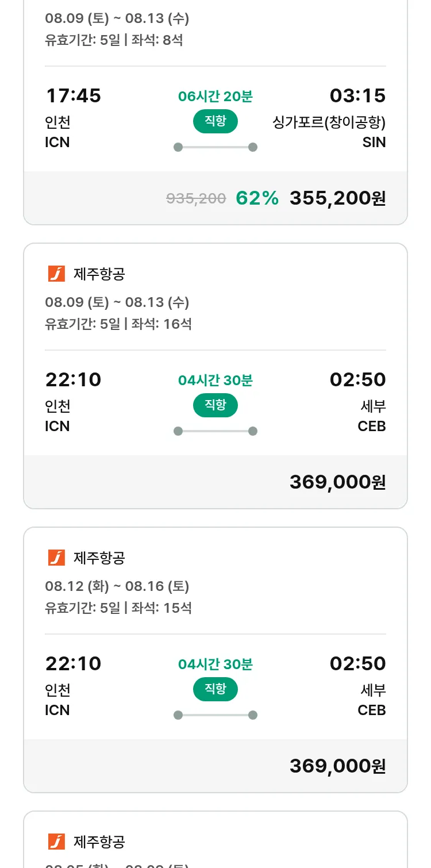Tap the crossed-out 935,200 original price
Viewport: 431px width, 868px height.
196,199
